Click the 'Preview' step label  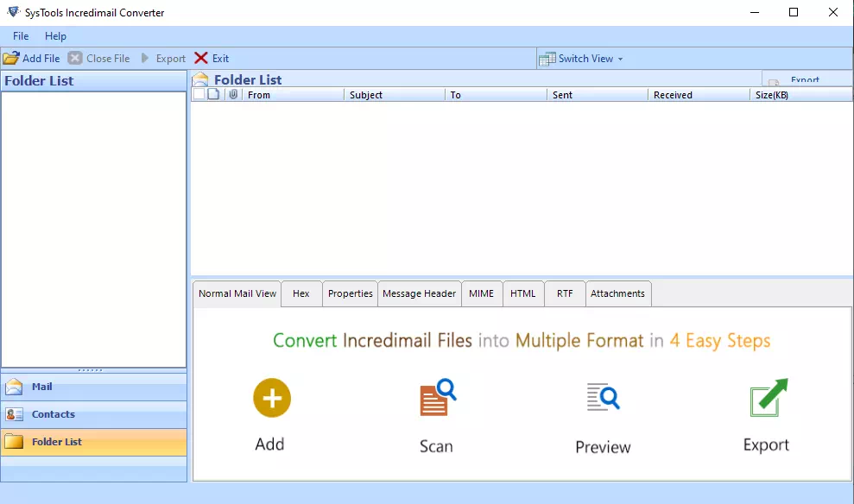603,447
